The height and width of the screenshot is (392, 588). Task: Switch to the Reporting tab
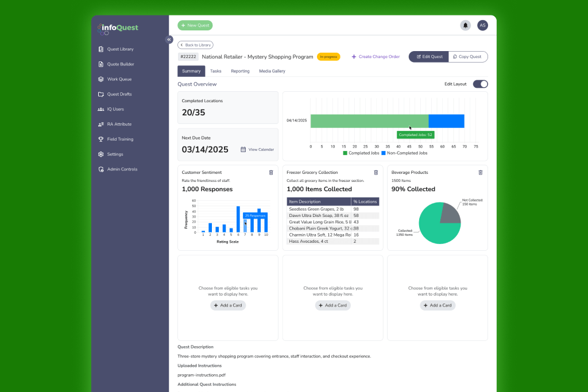click(x=240, y=71)
